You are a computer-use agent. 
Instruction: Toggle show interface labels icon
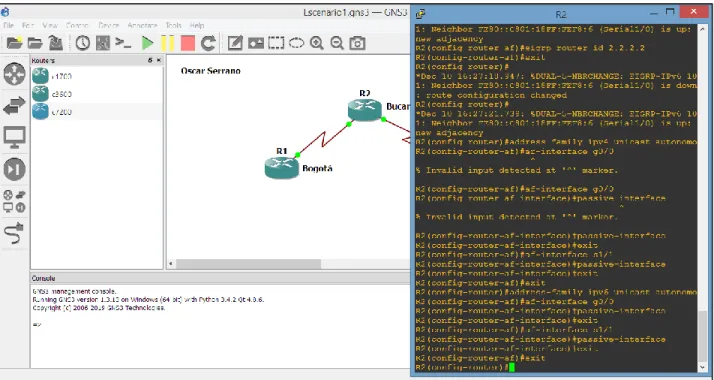coord(102,43)
